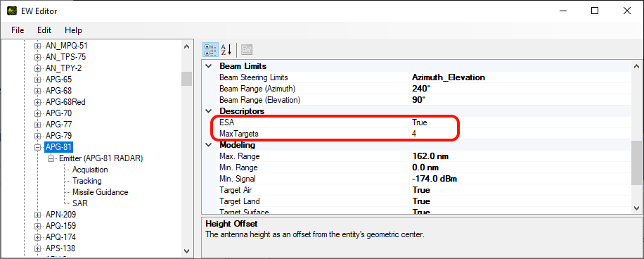Click the Target Land value True
Image resolution: width=644 pixels, height=259 pixels.
(x=421, y=201)
